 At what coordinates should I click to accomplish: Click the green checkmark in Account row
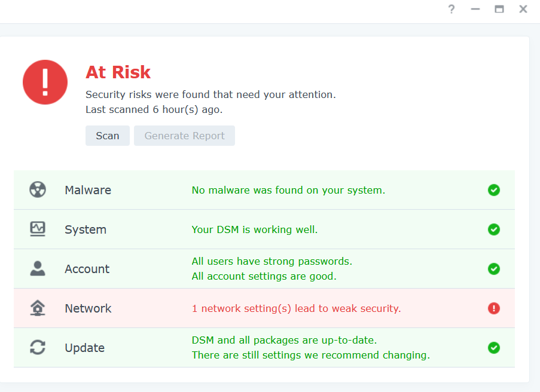[x=493, y=269]
